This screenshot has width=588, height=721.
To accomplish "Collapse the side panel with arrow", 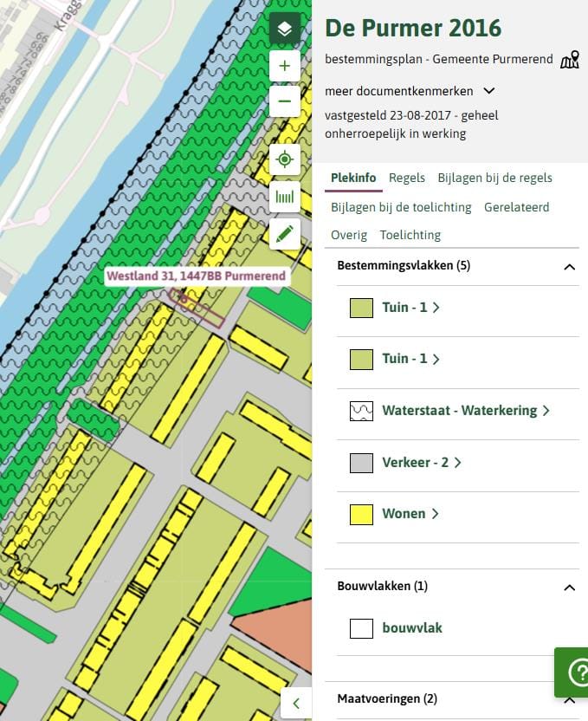I will coord(296,703).
